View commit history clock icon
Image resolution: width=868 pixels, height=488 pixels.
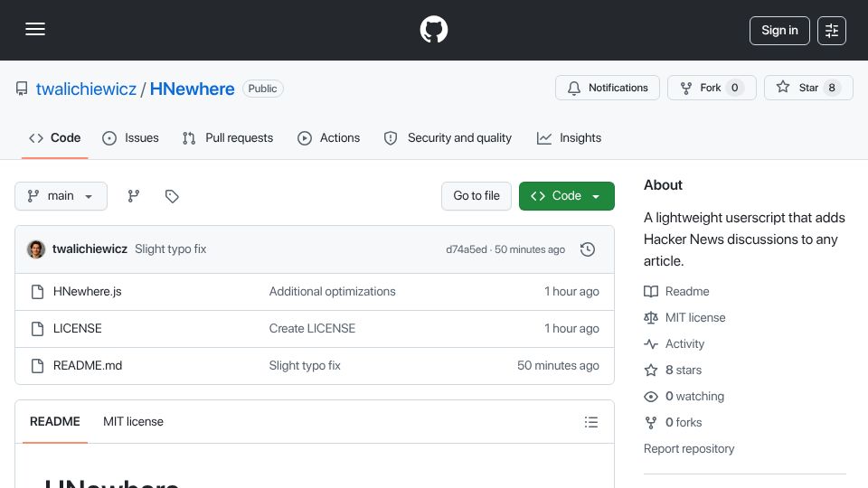[x=588, y=249]
